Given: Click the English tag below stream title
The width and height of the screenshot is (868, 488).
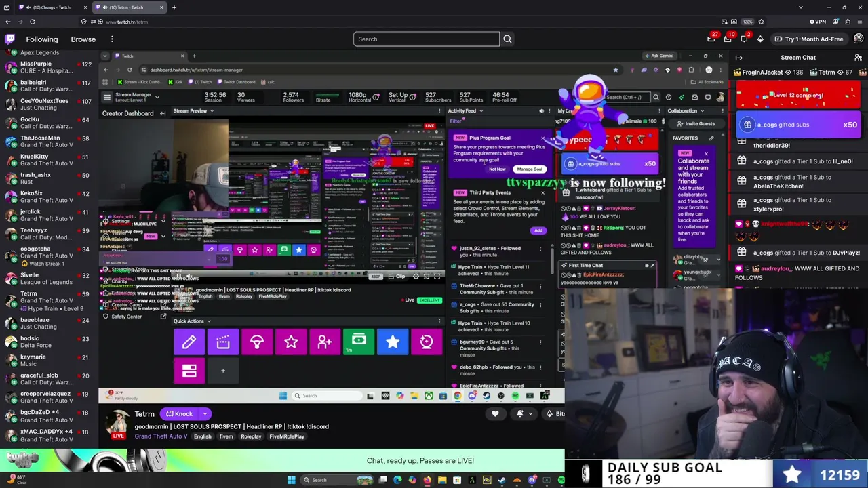Looking at the screenshot, I should click(x=203, y=436).
